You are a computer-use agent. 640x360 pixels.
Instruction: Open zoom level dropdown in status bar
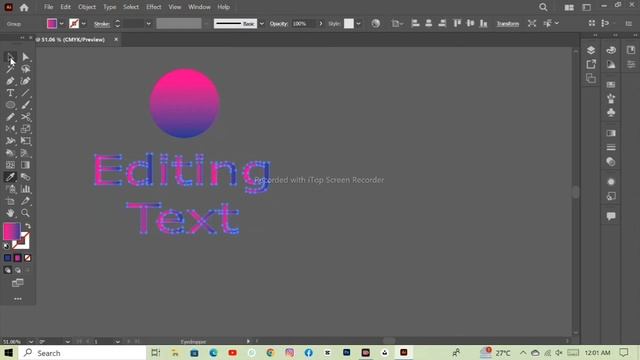coord(31,342)
